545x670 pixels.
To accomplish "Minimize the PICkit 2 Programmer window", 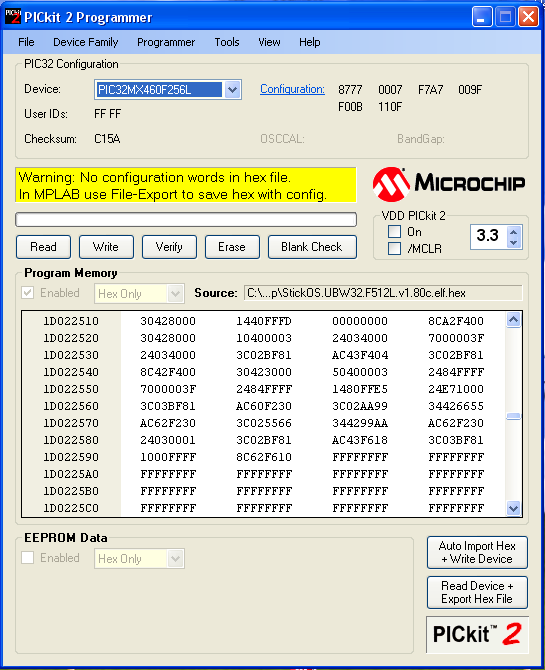I will tap(482, 18).
